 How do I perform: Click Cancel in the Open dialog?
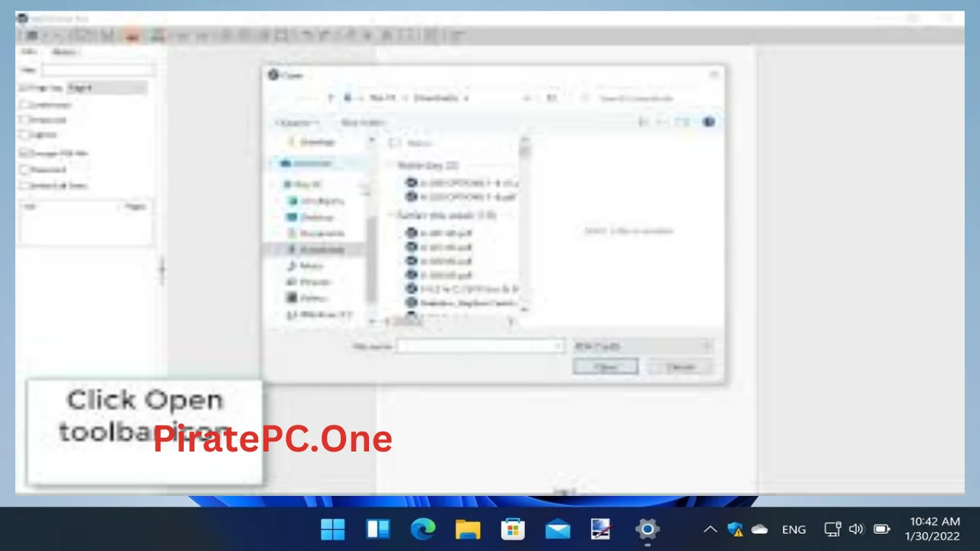(x=679, y=367)
